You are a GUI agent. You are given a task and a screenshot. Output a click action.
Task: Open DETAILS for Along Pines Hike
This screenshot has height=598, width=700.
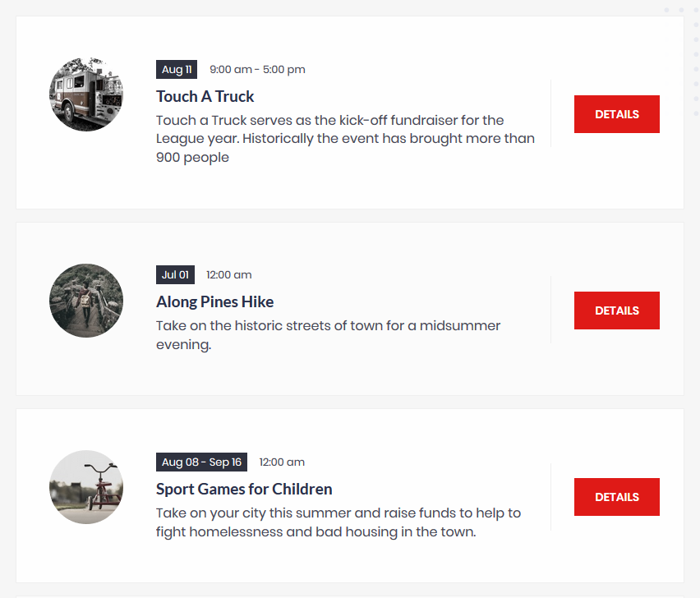tap(616, 310)
